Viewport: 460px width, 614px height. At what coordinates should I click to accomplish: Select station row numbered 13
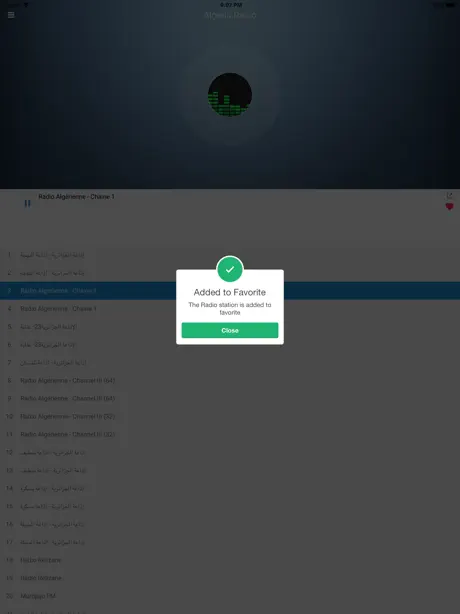click(x=230, y=470)
